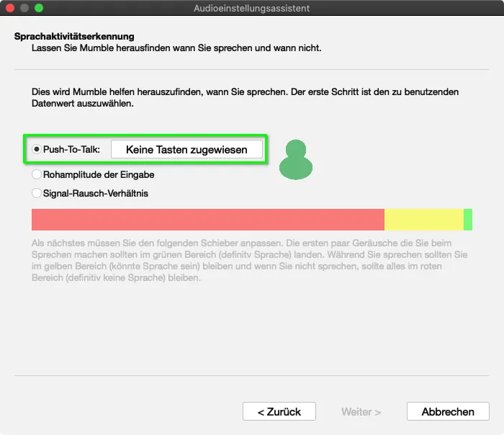The width and height of the screenshot is (504, 435).
Task: Select the Push-To-Talk radio option
Action: coord(37,150)
